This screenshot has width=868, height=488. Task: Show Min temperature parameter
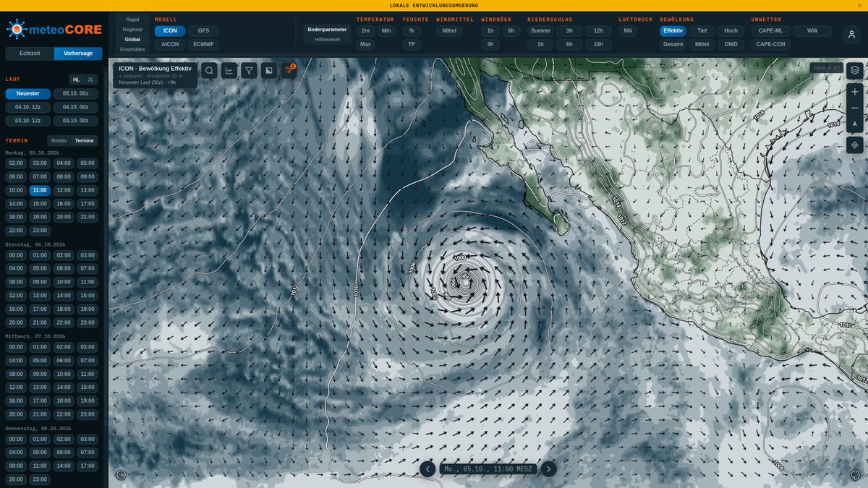(386, 31)
